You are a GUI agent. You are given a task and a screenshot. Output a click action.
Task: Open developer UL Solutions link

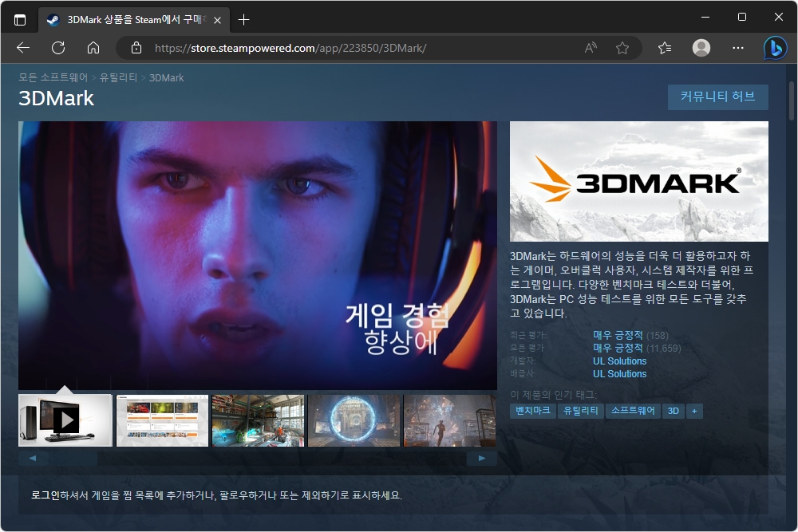619,361
